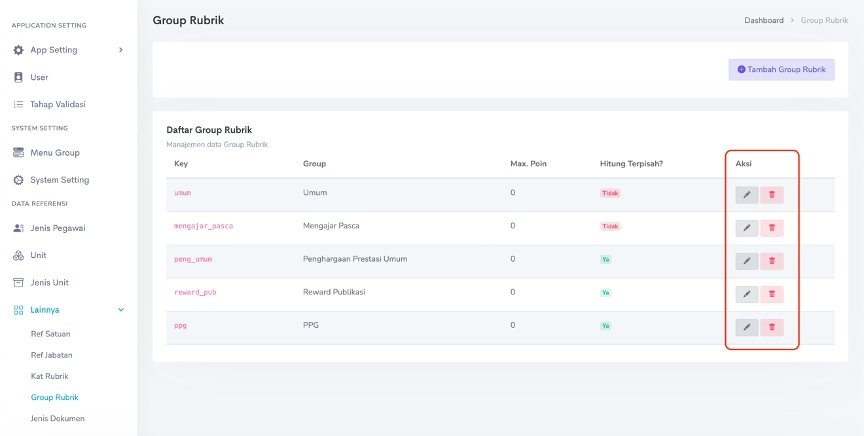Open Jenis Dokumen submenu item
The width and height of the screenshot is (864, 436).
pos(58,418)
